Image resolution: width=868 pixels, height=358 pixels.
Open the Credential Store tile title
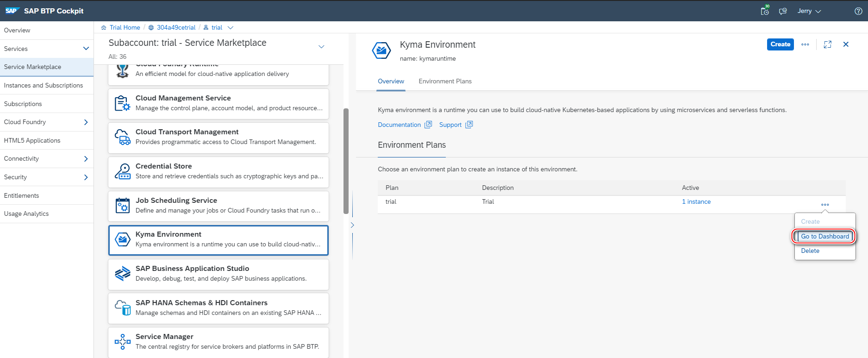point(163,166)
